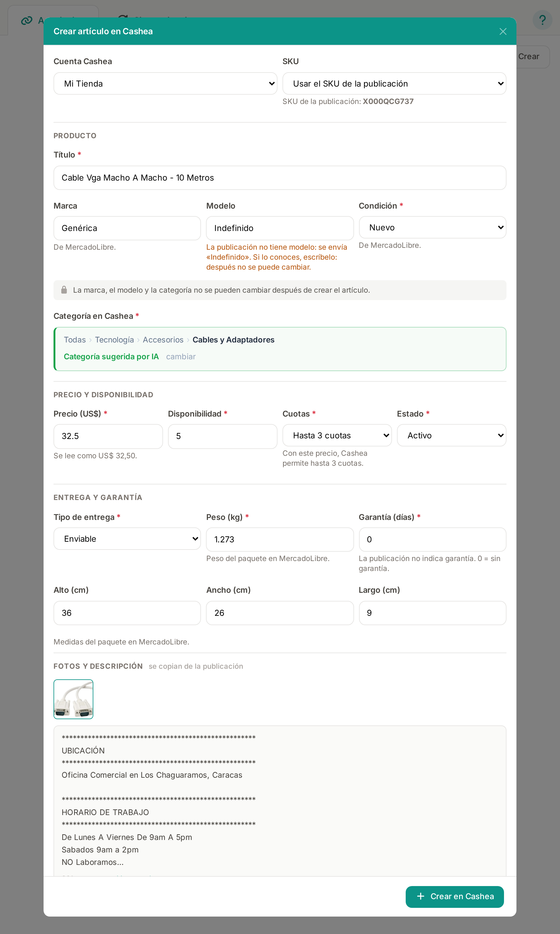
Task: Click the Disponibilidad field
Action: pyautogui.click(x=223, y=436)
